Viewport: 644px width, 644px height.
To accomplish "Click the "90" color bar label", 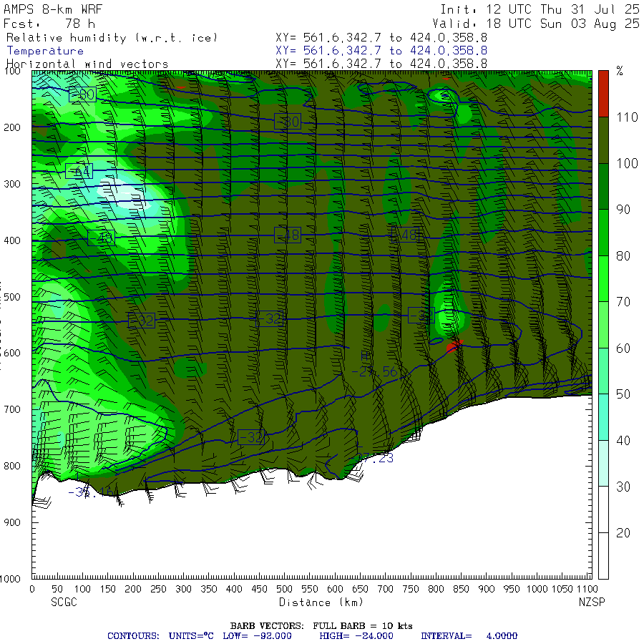I will (623, 210).
